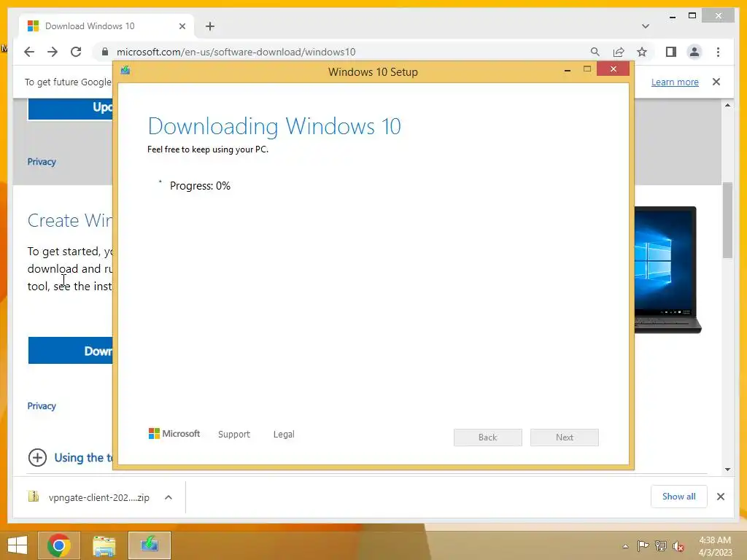The width and height of the screenshot is (747, 560).
Task: Click the vertical scrollbar thumb
Action: (727, 220)
